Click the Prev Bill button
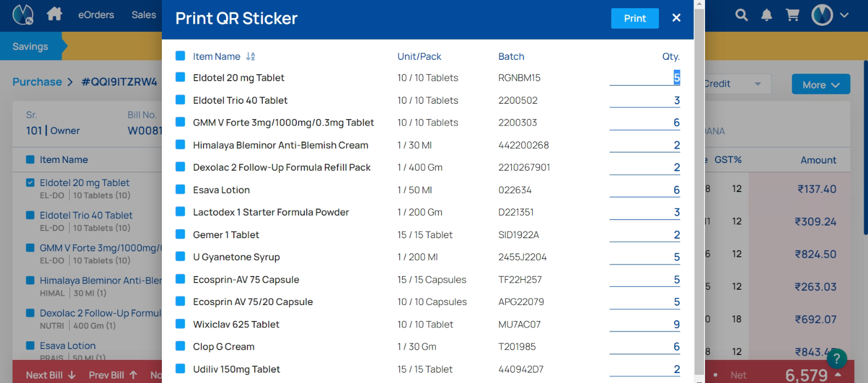Viewport: 868px width, 383px height. tap(112, 375)
